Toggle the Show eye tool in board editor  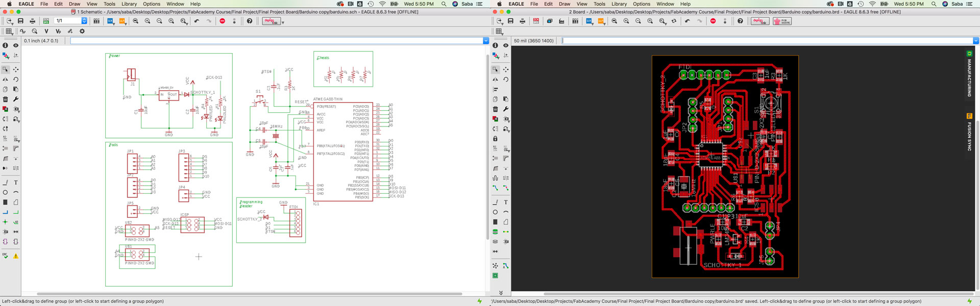tap(506, 45)
